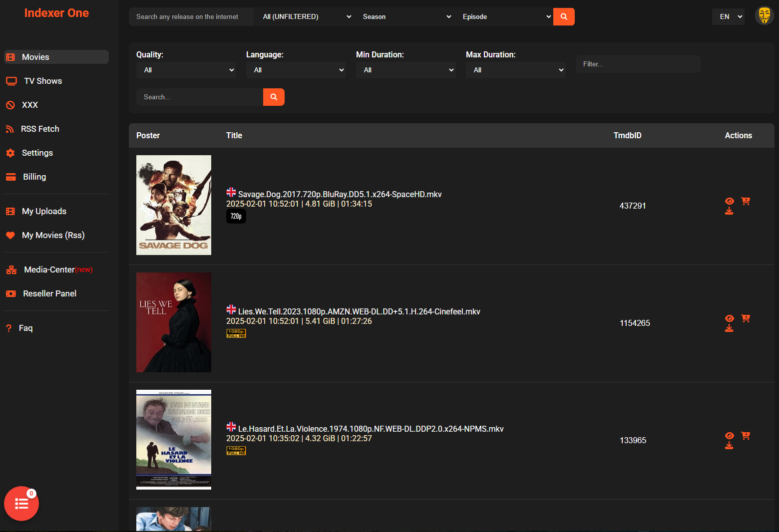Add Savage Dog to cart
The width and height of the screenshot is (779, 532).
pyautogui.click(x=746, y=201)
